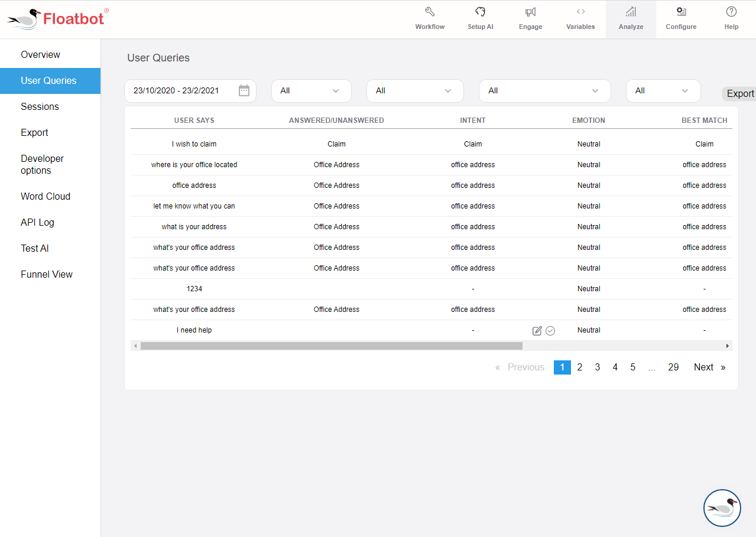Screen dimensions: 756x537
Task: Expand the first 'All' filter dropdown
Action: (x=311, y=91)
